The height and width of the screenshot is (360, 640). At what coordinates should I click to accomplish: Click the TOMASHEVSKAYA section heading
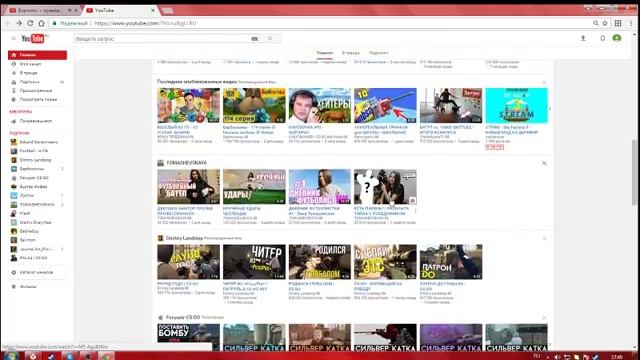pos(186,163)
